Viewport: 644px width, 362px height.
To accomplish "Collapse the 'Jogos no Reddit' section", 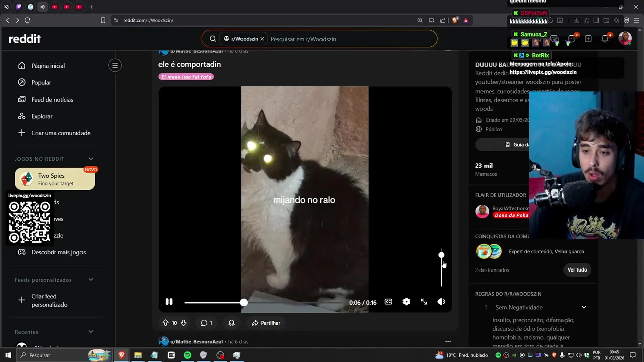I will coord(91,159).
